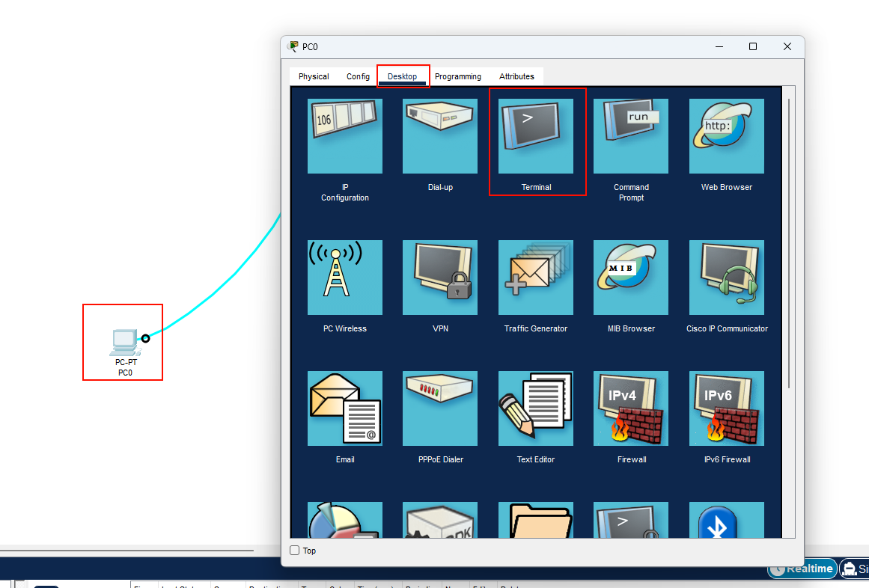
Task: Open the Email client icon
Action: (344, 409)
